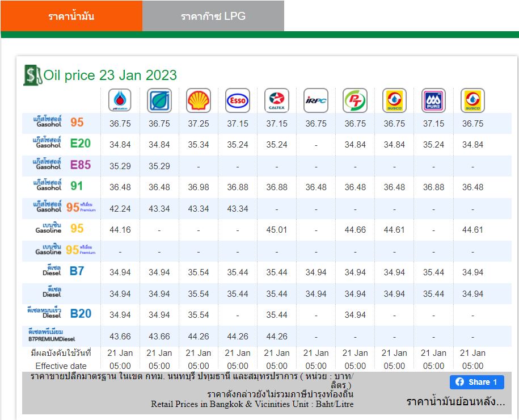The height and width of the screenshot is (420, 519).
Task: Click the ราคาดังกล่าวยังไม่รวมภาษีบำรุงท้องถิ่น note
Action: pos(280,394)
